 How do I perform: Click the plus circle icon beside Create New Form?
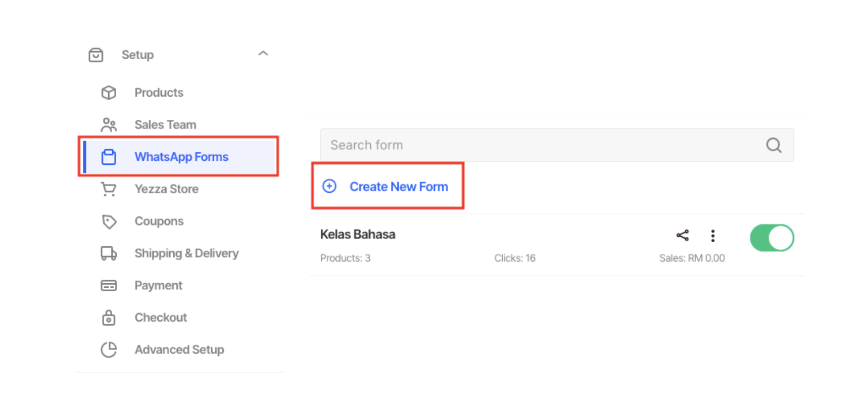point(329,187)
